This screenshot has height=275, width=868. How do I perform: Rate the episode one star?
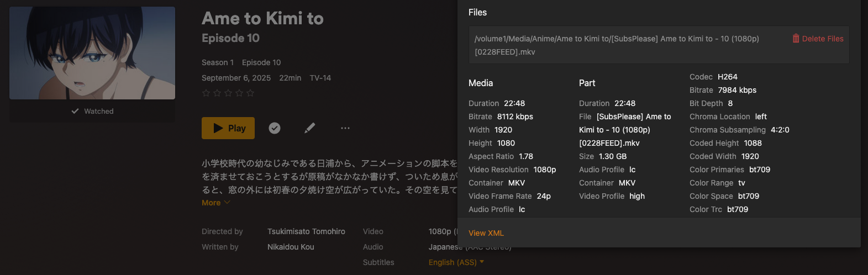206,93
